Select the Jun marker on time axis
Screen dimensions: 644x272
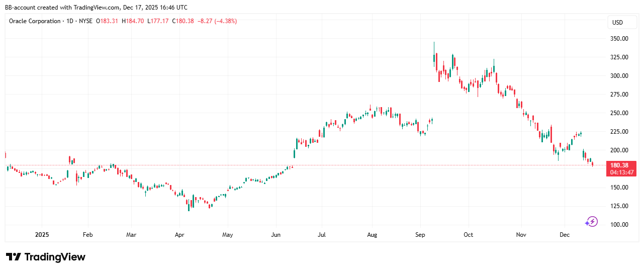[275, 234]
